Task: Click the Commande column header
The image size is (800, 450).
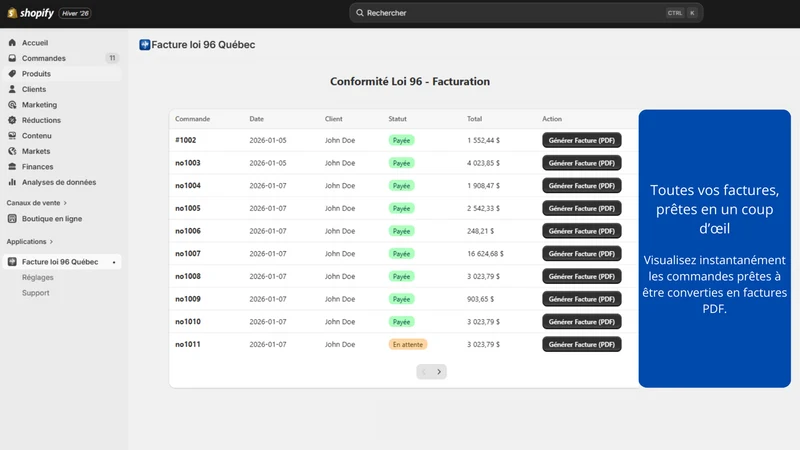Action: (192, 119)
